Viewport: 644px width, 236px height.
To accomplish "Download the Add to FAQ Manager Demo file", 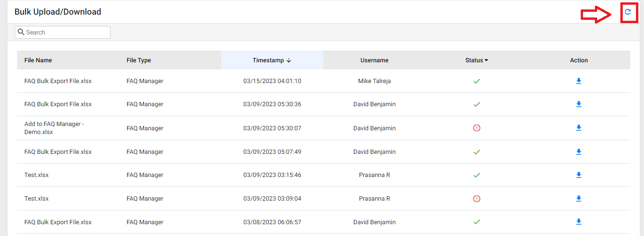I will click(x=579, y=128).
